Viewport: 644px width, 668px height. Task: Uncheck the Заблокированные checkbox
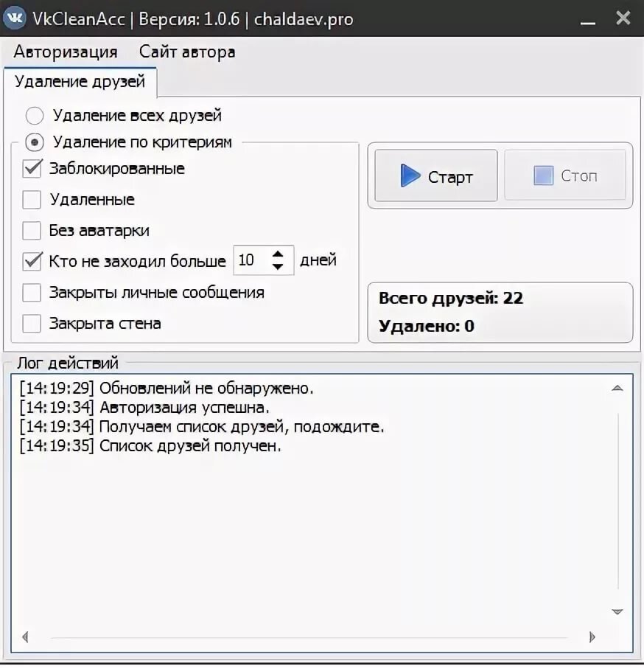32,169
